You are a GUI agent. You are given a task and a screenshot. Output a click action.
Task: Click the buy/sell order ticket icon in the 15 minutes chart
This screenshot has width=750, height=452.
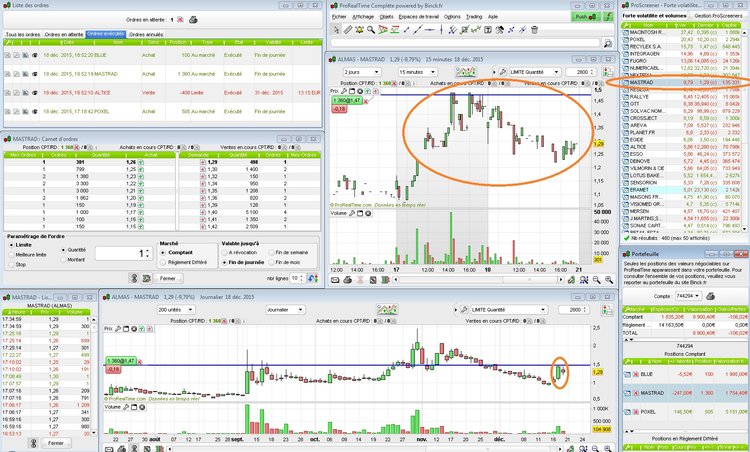click(x=608, y=72)
